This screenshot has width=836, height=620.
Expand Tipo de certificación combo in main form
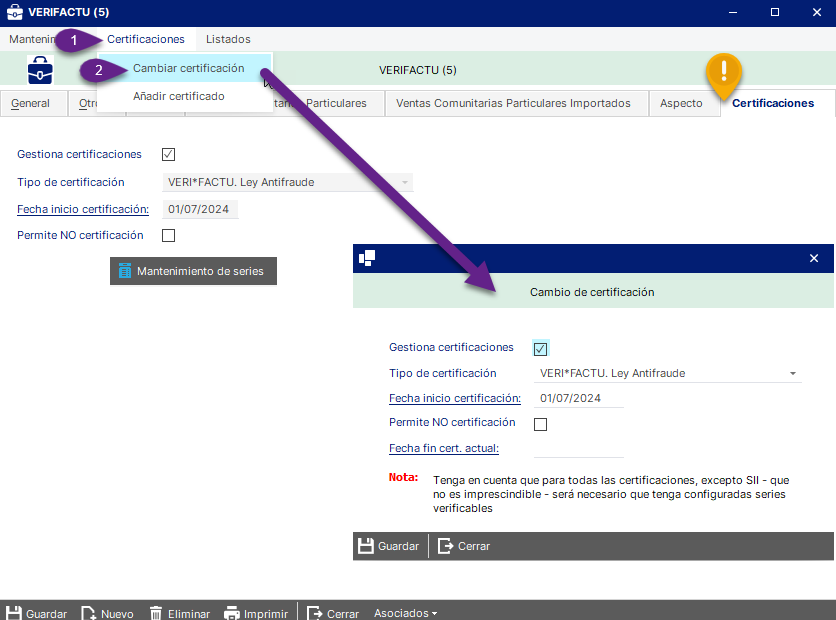click(405, 182)
